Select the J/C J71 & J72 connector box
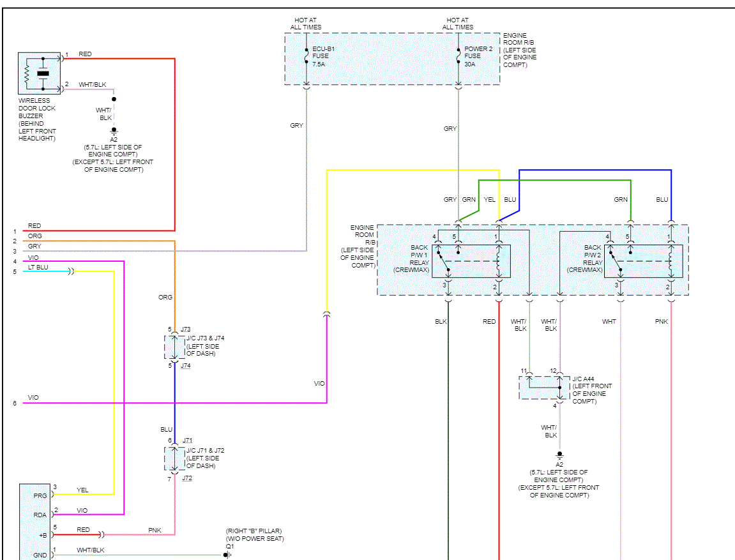Image resolution: width=735 pixels, height=560 pixels. [174, 458]
